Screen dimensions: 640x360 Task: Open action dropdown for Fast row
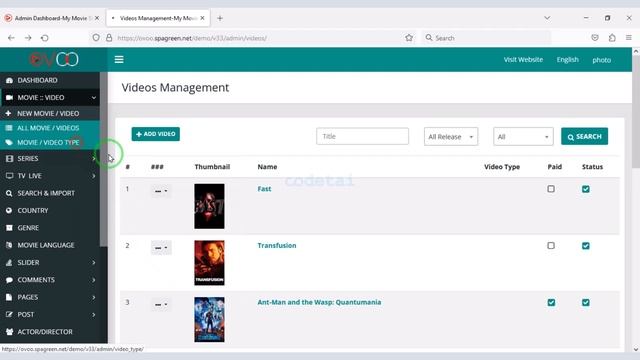161,191
